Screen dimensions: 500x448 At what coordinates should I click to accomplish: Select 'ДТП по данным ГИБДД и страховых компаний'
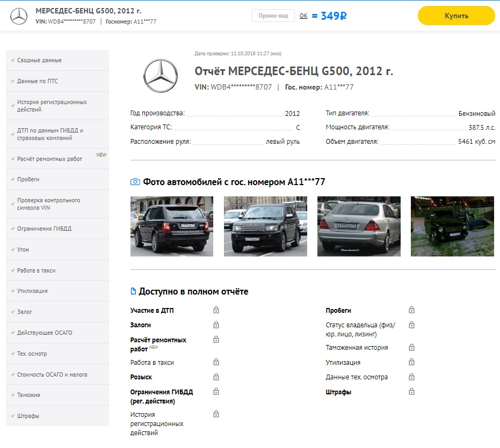[x=57, y=134]
